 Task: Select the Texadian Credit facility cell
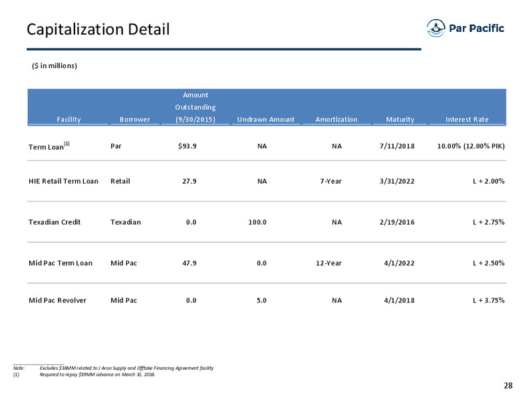tap(55, 222)
